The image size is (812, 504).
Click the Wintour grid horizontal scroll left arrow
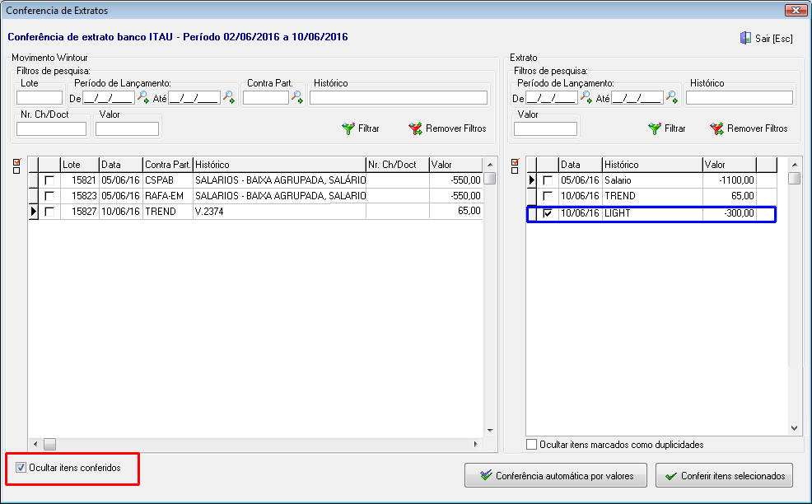click(x=35, y=444)
